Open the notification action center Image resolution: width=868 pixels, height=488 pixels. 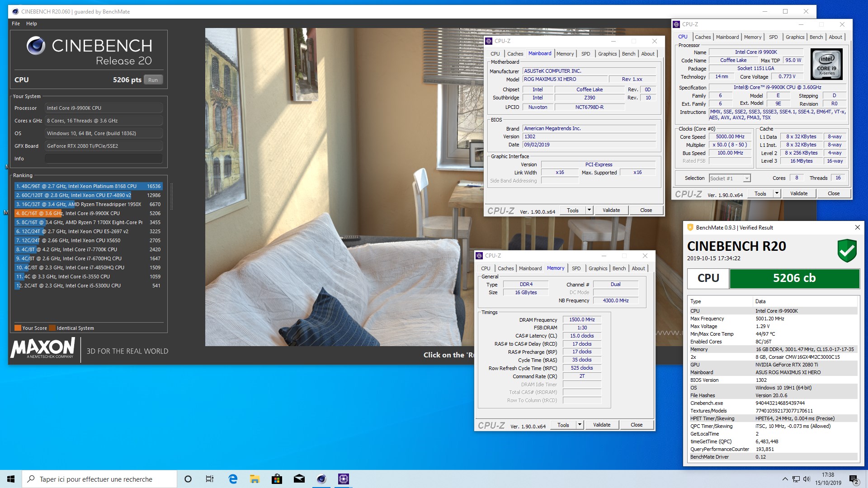coord(854,479)
